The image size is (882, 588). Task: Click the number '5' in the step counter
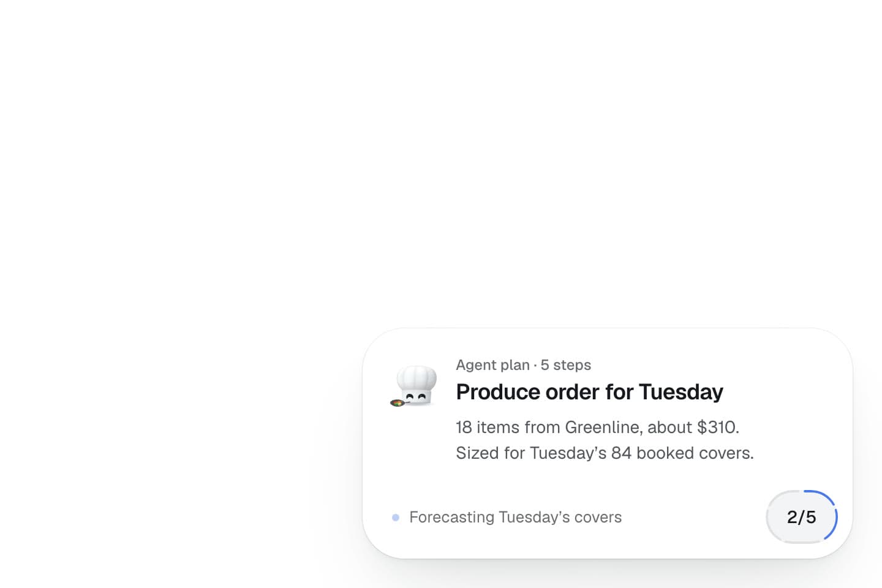point(811,518)
